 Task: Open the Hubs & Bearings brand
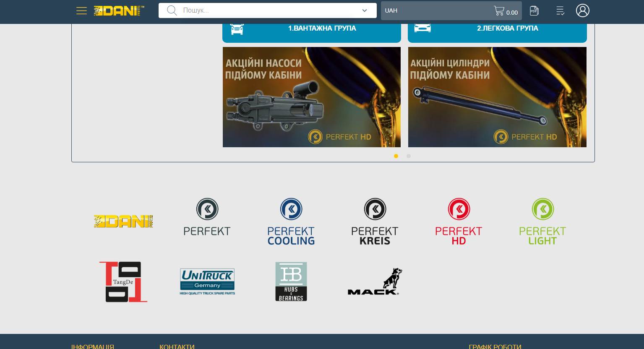291,281
